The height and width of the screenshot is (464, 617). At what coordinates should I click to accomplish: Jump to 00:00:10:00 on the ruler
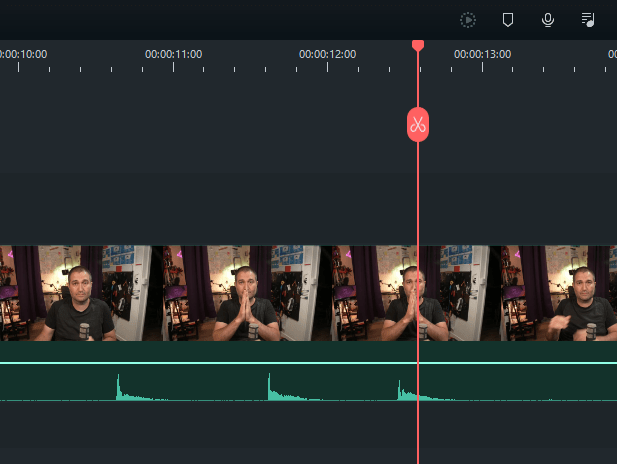[x=23, y=54]
